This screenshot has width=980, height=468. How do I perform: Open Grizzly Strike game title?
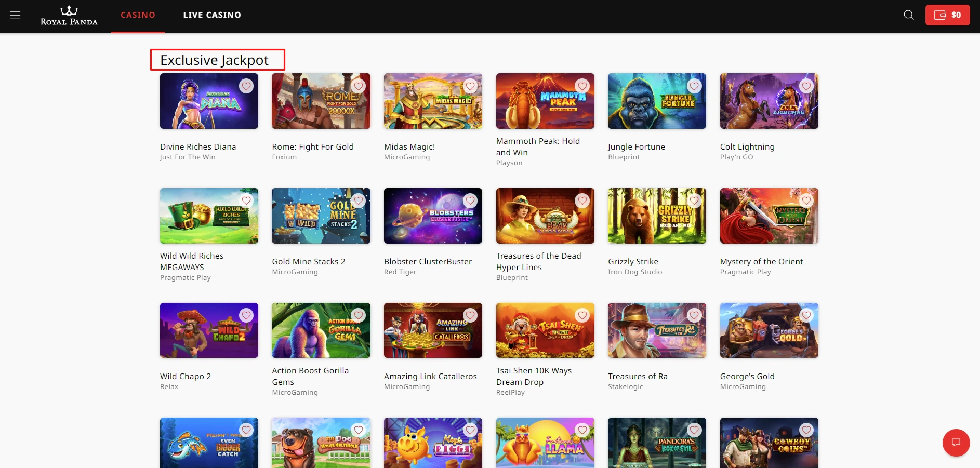pyautogui.click(x=633, y=261)
